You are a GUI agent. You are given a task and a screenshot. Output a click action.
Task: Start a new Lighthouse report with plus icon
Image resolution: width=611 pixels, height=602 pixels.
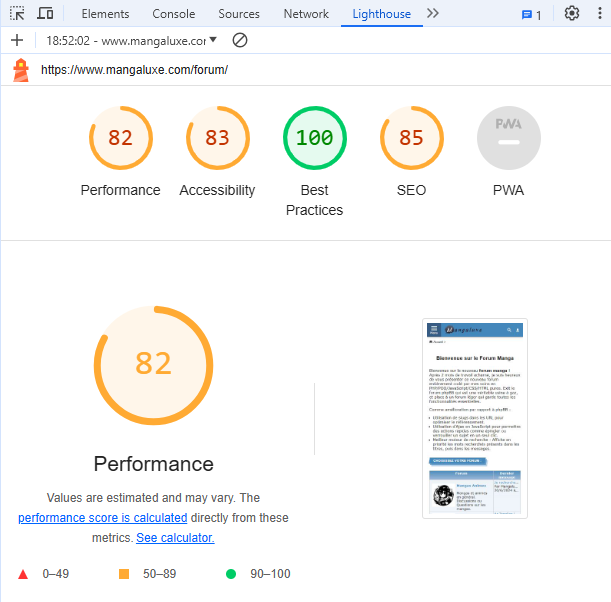pos(17,40)
